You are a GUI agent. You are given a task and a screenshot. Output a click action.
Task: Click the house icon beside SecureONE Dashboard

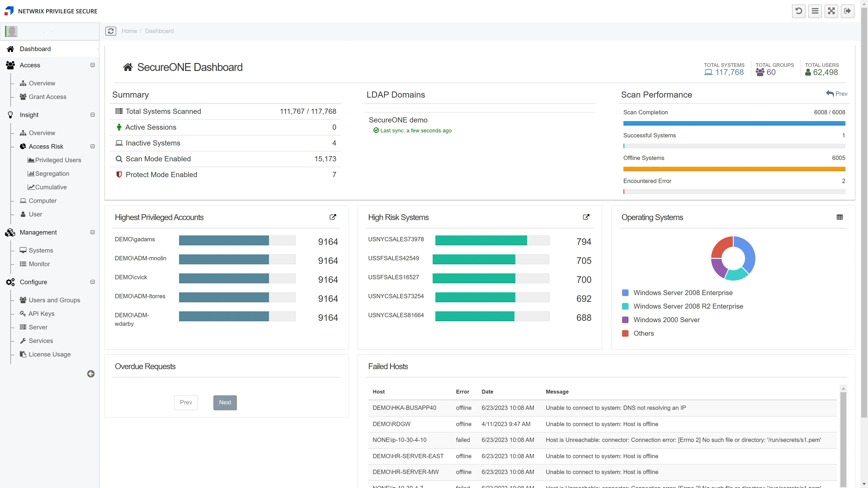tap(128, 67)
